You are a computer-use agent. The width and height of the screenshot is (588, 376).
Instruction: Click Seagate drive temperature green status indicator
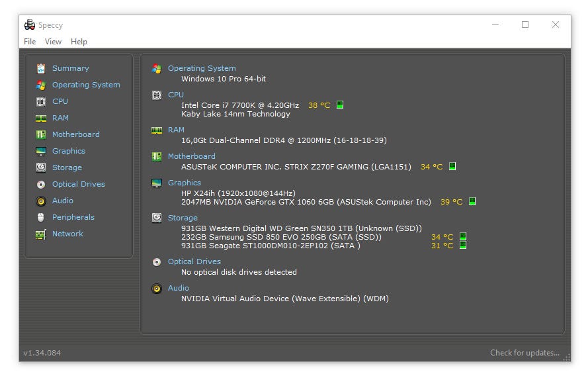pyautogui.click(x=463, y=245)
